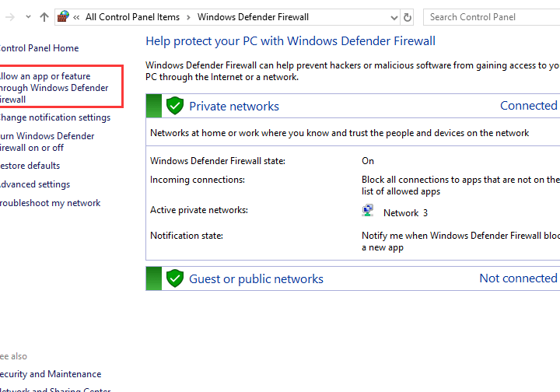Click Active private networks label
Viewport: 560px width, 392px height.
199,210
